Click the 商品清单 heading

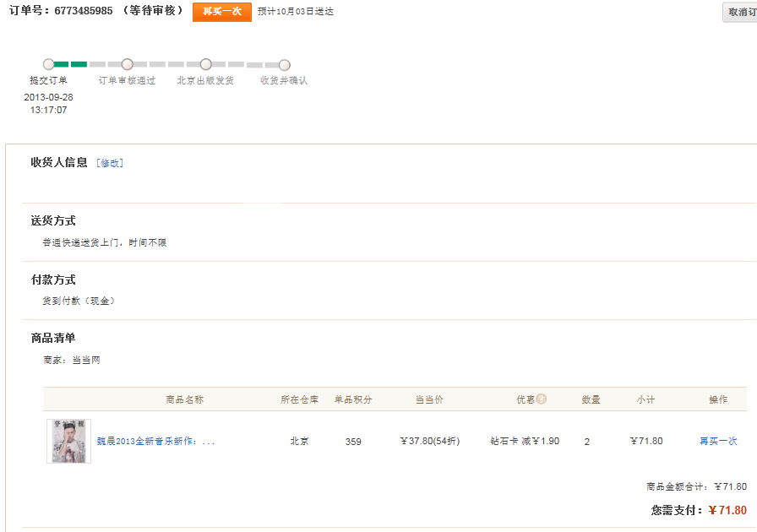53,338
